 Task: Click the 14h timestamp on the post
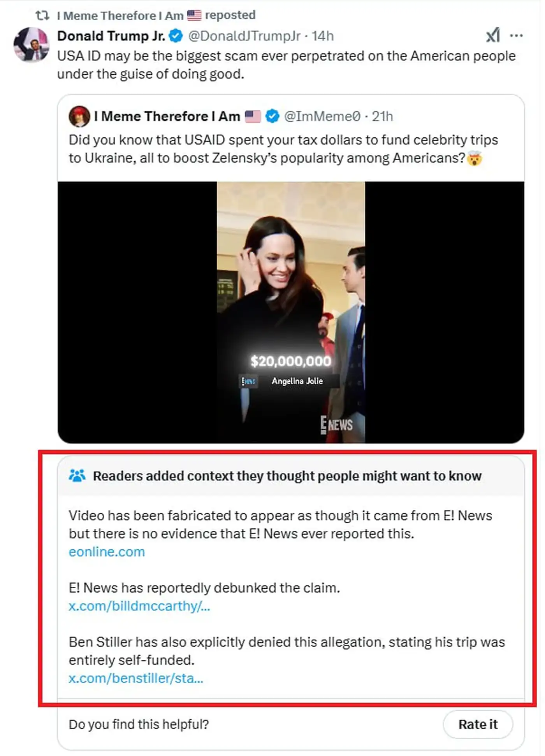(x=323, y=36)
